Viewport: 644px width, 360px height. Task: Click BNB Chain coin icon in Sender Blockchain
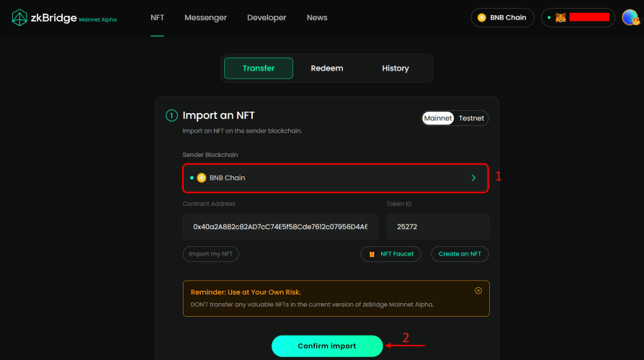coord(201,178)
